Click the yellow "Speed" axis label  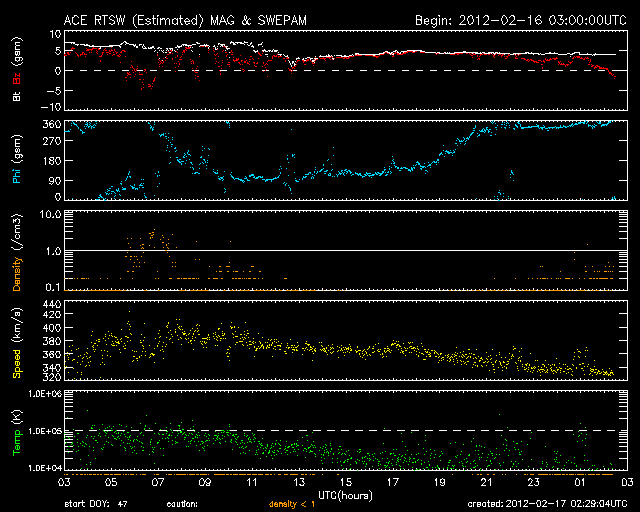pos(17,363)
